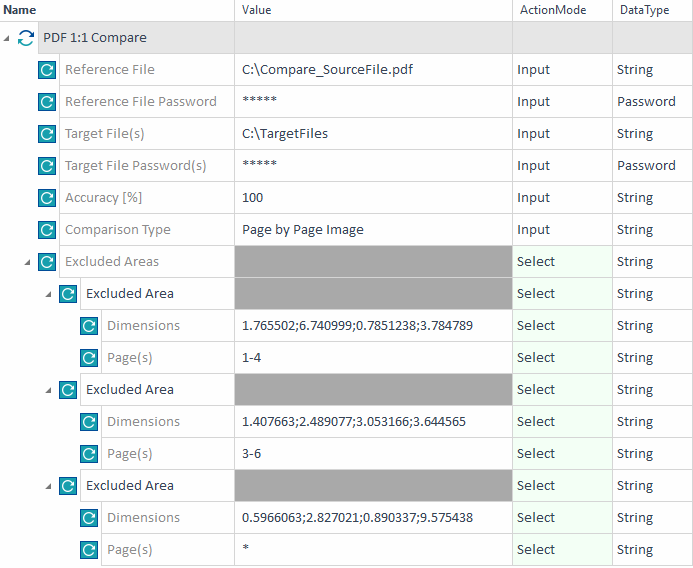Screen dimensions: 693x568
Task: Click the Name column header
Action: tap(20, 10)
